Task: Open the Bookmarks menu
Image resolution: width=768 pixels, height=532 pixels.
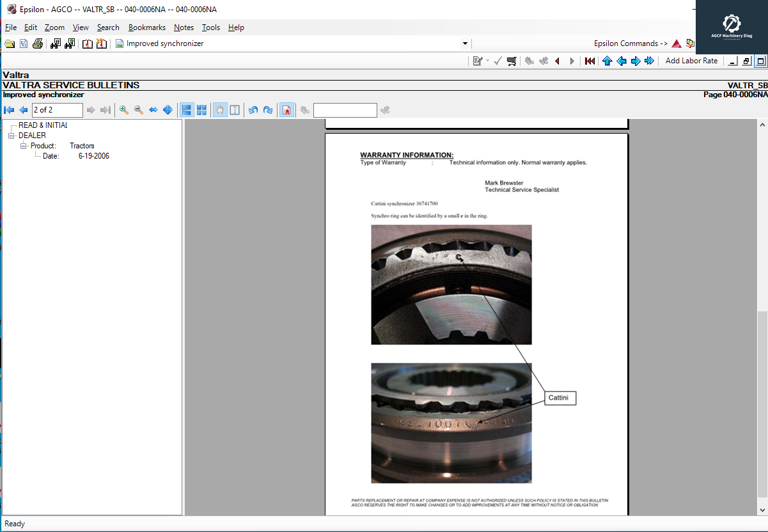Action: tap(146, 27)
